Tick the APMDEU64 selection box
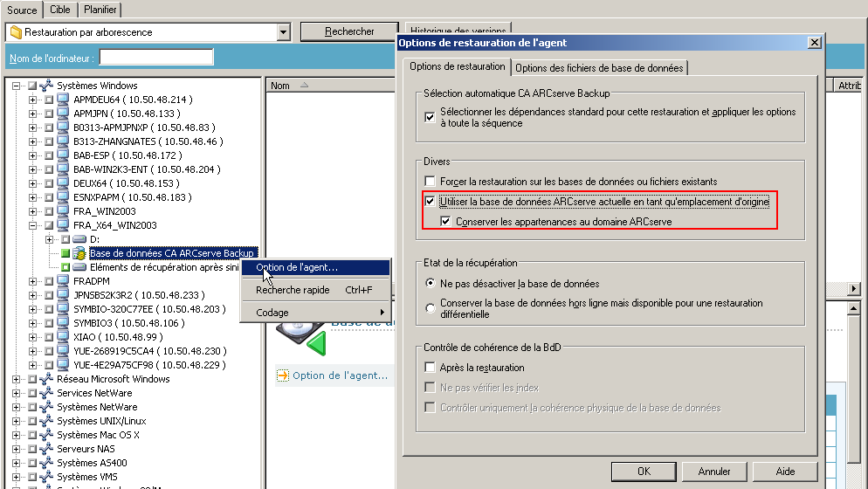The width and height of the screenshot is (868, 489). (49, 100)
